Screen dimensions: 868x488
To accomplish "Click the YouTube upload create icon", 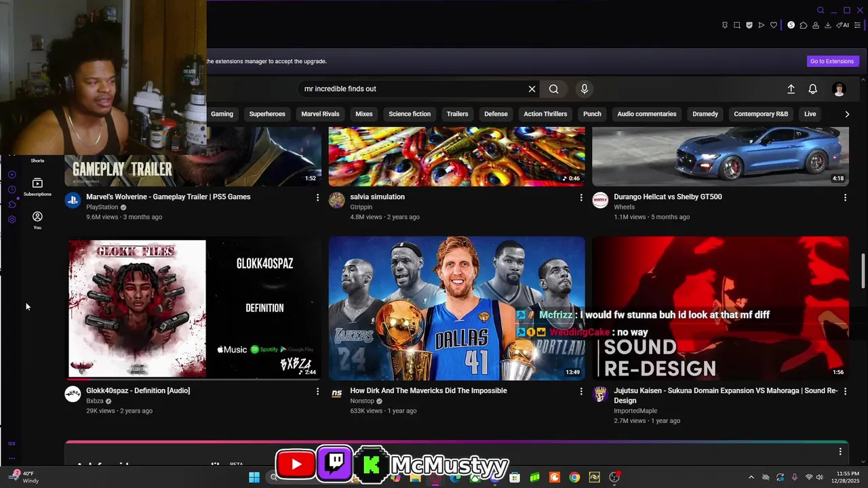I will [x=791, y=89].
